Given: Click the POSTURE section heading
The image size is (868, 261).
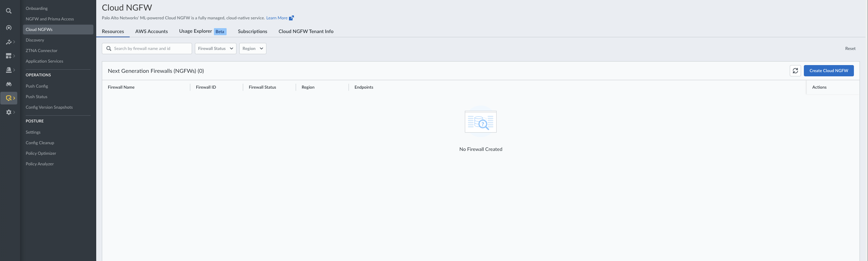Looking at the screenshot, I should point(35,121).
